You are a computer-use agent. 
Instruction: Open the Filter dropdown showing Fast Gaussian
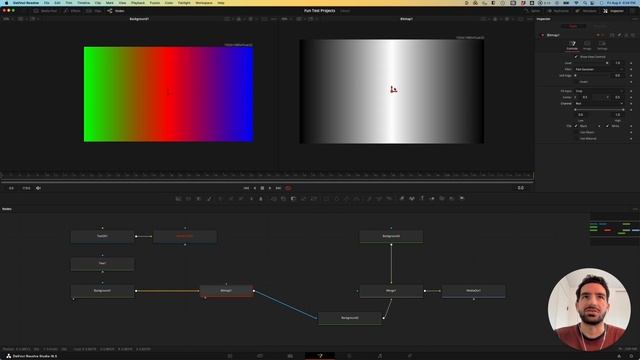coord(599,69)
